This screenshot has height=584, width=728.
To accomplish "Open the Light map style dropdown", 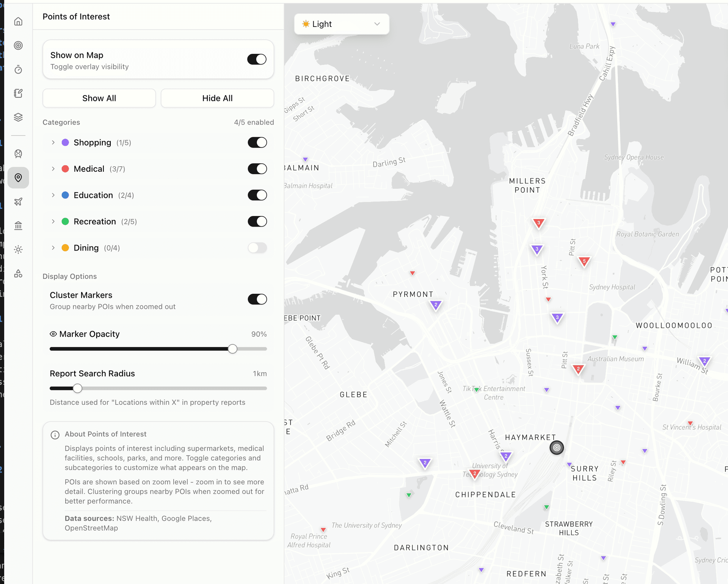I will coord(341,24).
